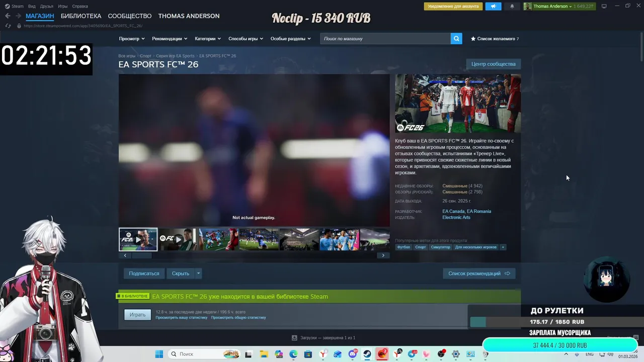This screenshot has width=644, height=362.
Task: Open the Список рекомендаций button
Action: point(479,274)
